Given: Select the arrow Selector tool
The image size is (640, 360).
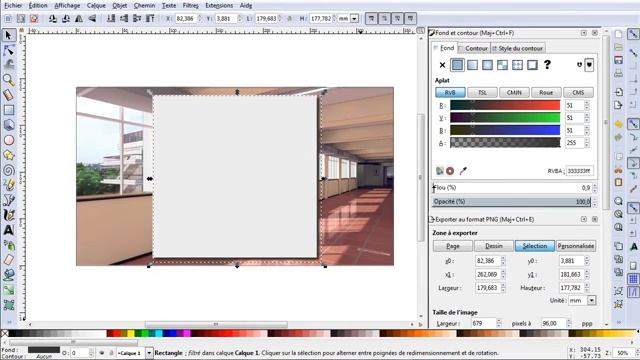Looking at the screenshot, I should (8, 36).
